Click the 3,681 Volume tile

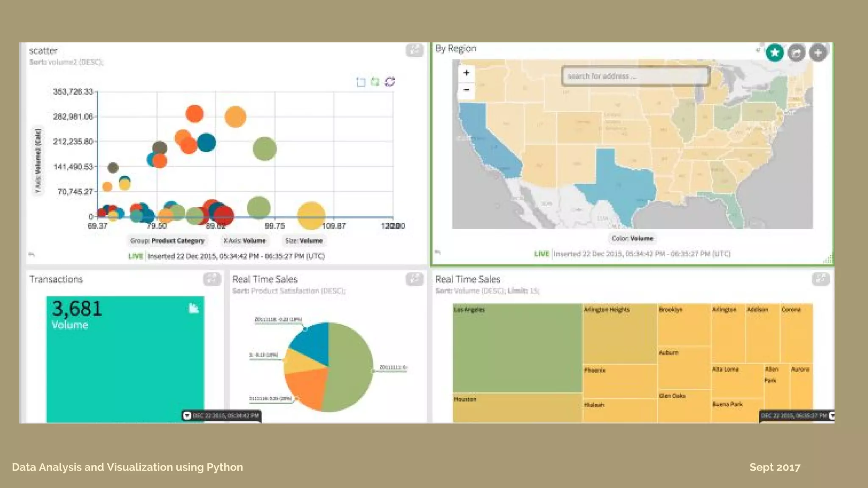point(125,359)
